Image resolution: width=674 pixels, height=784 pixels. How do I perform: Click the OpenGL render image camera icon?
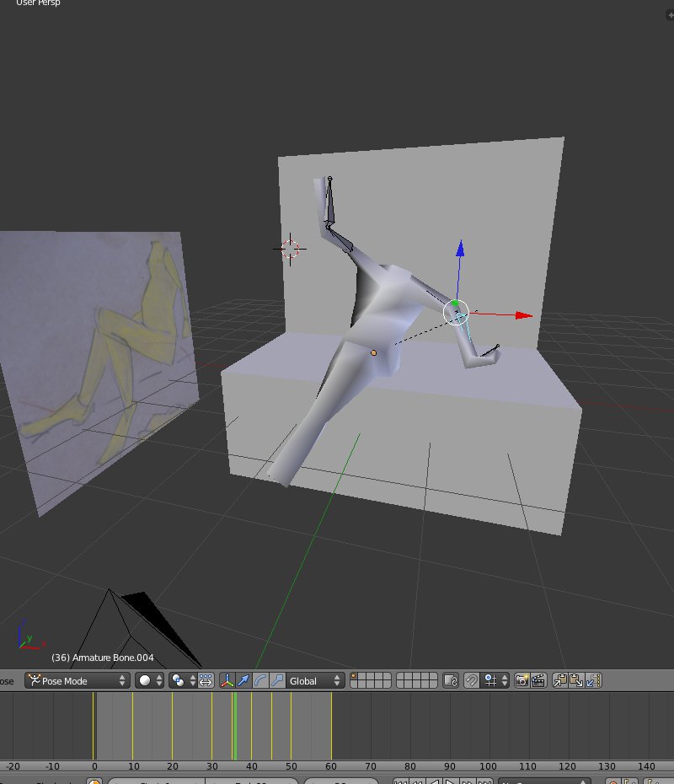click(522, 680)
